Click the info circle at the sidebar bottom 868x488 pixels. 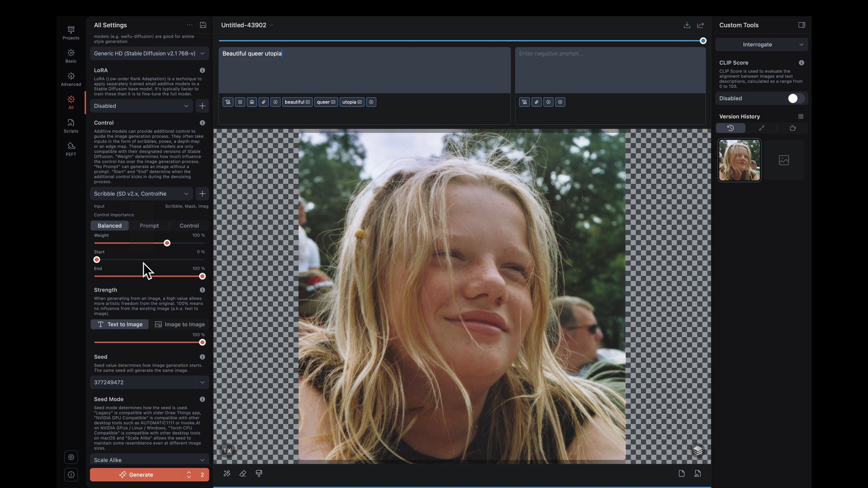tap(71, 474)
